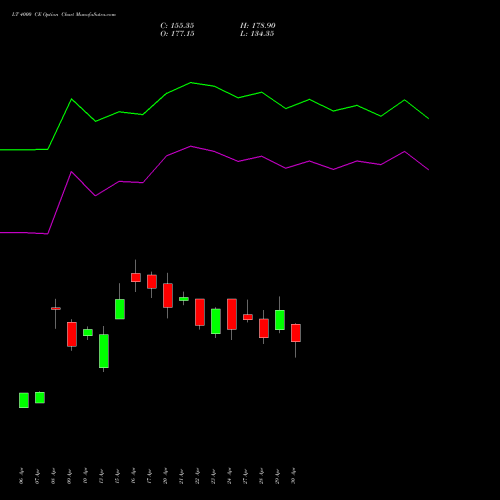Select the small green candle above 21 Apr
Screen dimensions: 500x500
click(184, 299)
